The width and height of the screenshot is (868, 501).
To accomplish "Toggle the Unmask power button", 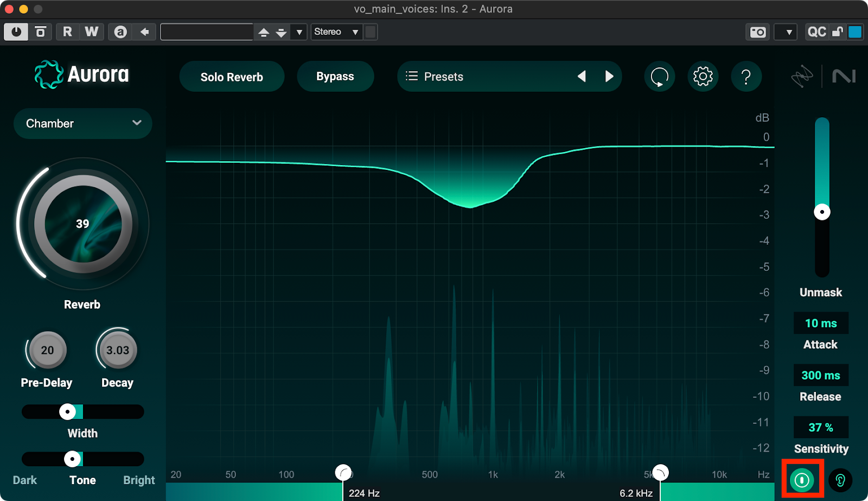I will [x=802, y=480].
